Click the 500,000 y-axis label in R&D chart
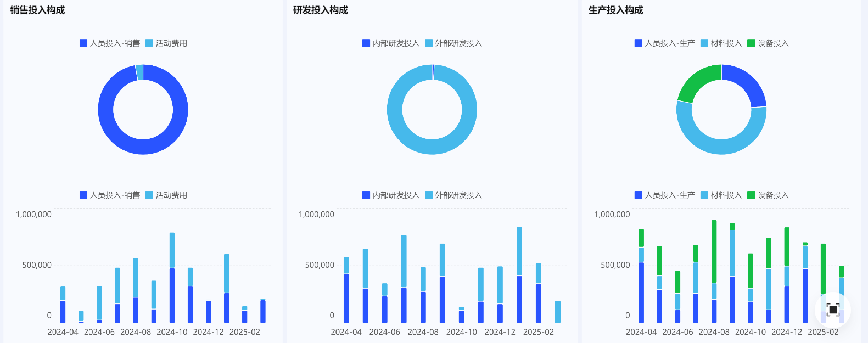 coord(320,265)
